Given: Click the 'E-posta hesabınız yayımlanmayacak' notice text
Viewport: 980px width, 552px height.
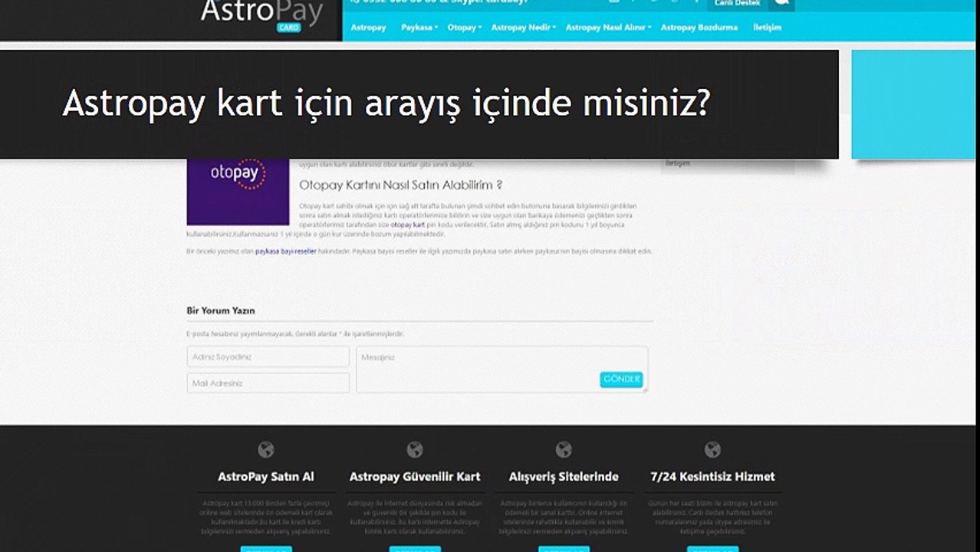Looking at the screenshot, I should (x=295, y=334).
